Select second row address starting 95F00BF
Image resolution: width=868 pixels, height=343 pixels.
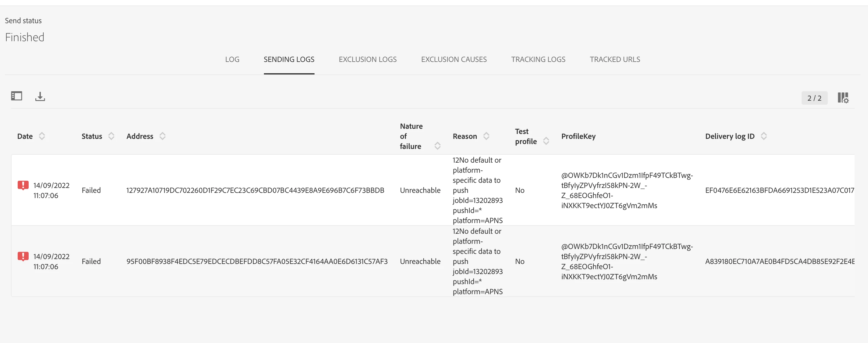click(257, 262)
